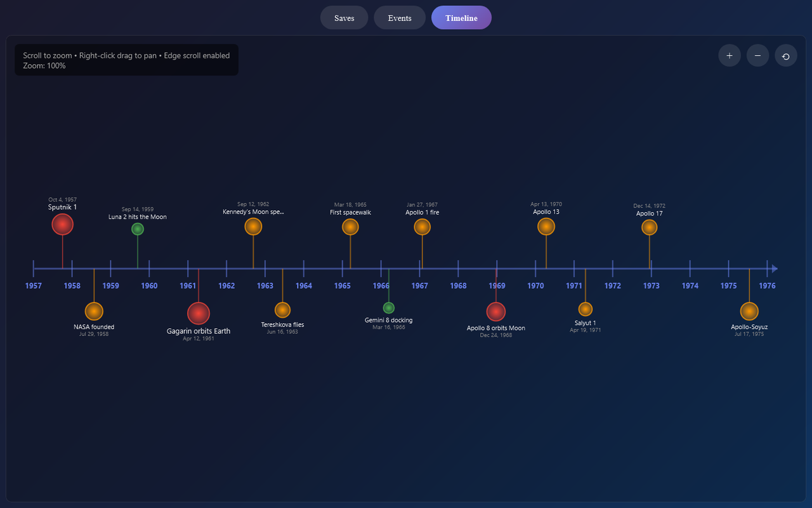Image resolution: width=812 pixels, height=508 pixels.
Task: Click the 1964 year label
Action: [x=304, y=286]
